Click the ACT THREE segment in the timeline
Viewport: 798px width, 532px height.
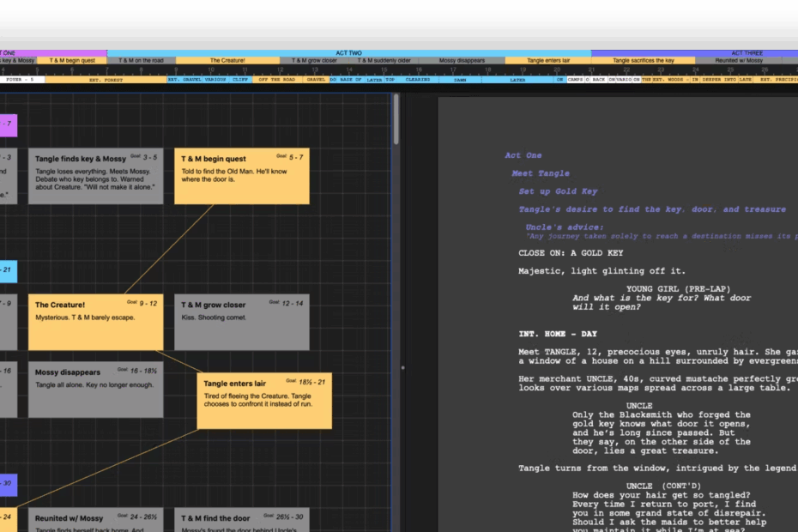pyautogui.click(x=747, y=53)
